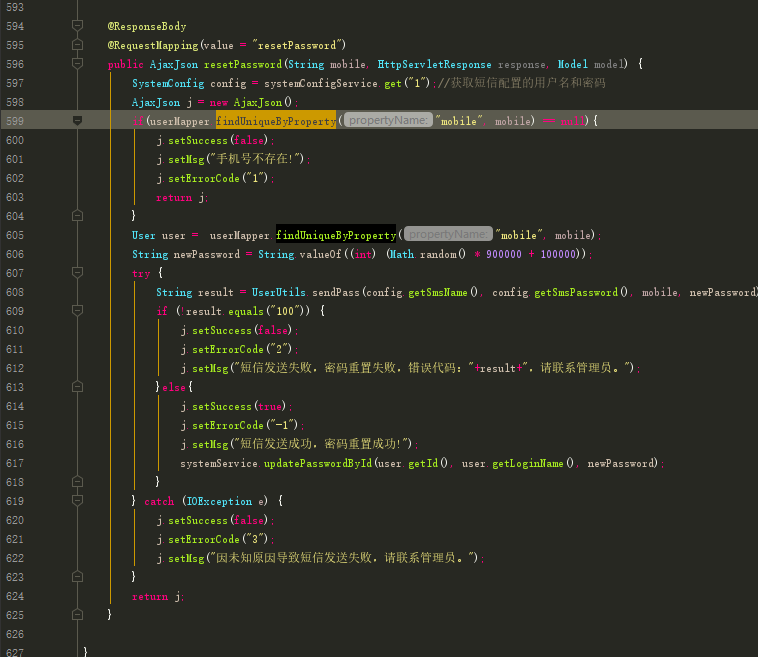Click findUniqueByProperty call on line 605
This screenshot has height=657, width=758.
click(x=336, y=235)
